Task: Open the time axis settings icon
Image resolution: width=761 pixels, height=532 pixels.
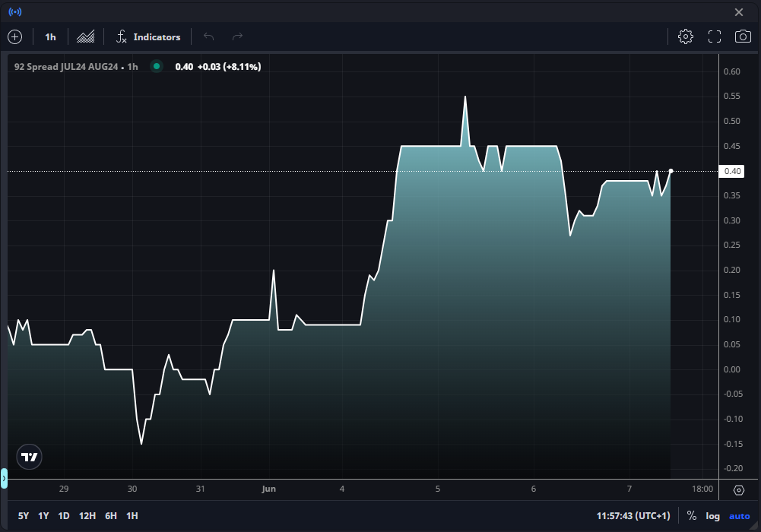Action: (x=739, y=489)
